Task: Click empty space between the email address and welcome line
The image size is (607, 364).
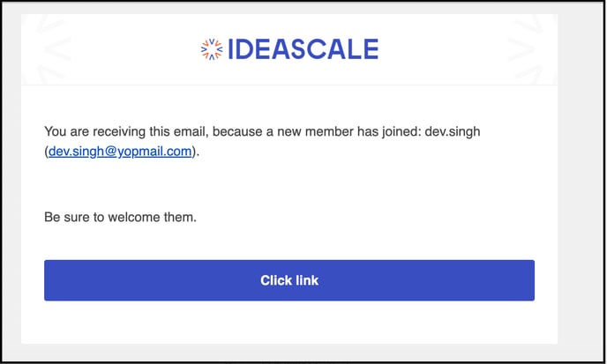Action: pos(289,184)
